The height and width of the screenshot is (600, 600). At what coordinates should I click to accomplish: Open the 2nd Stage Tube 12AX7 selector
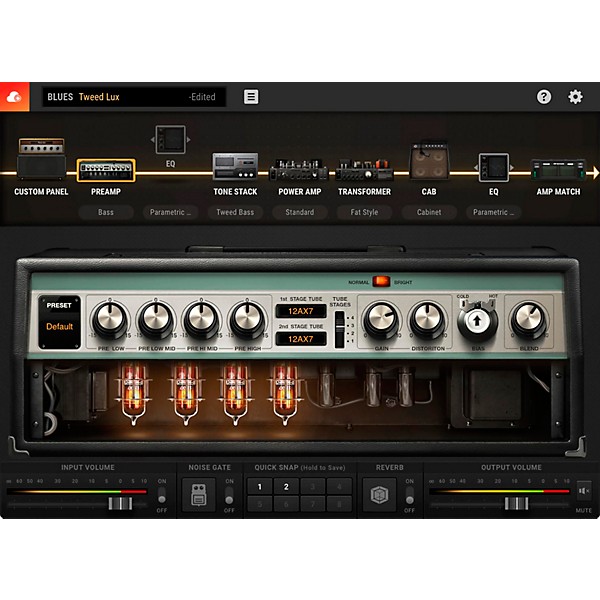click(x=300, y=339)
